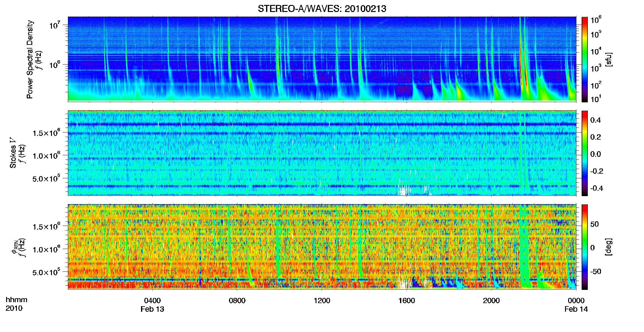Click the -50 tick on degree colorbar

click(595, 271)
